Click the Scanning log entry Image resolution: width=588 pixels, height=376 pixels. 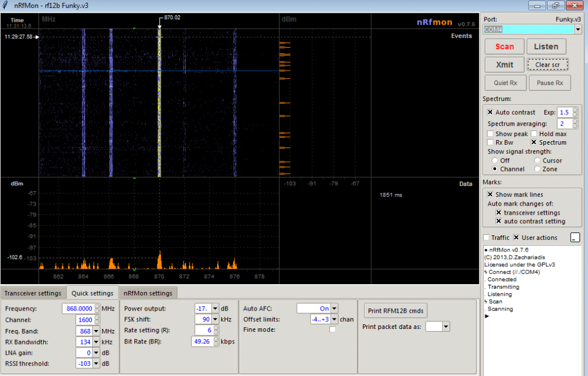(x=499, y=309)
